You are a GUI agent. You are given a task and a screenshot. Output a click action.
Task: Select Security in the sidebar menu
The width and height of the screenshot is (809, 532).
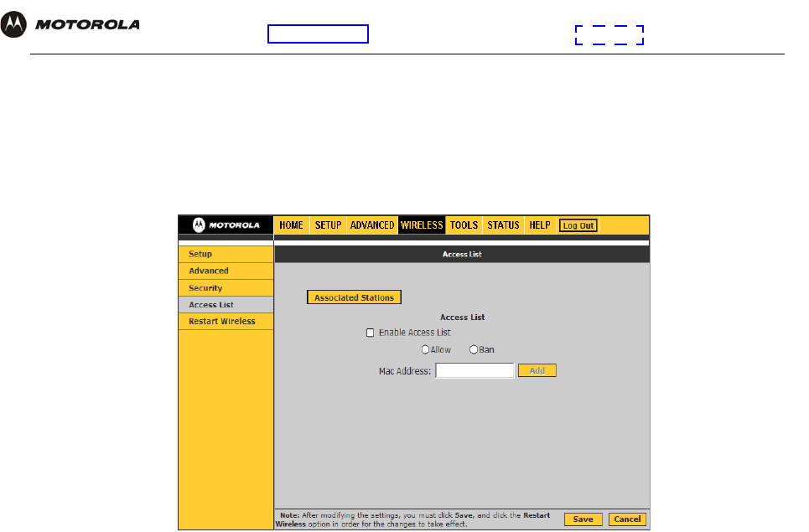click(x=226, y=287)
